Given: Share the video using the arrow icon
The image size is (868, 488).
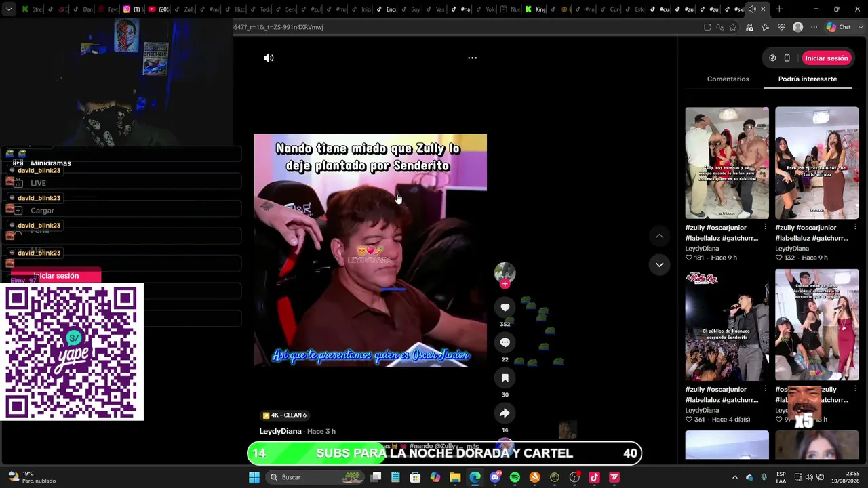Looking at the screenshot, I should click(x=505, y=413).
